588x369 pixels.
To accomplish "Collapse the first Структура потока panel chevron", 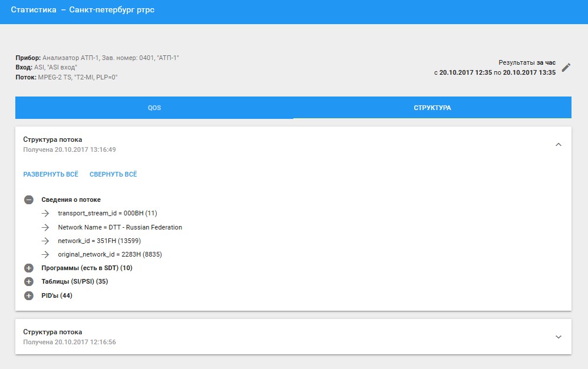I will point(559,145).
